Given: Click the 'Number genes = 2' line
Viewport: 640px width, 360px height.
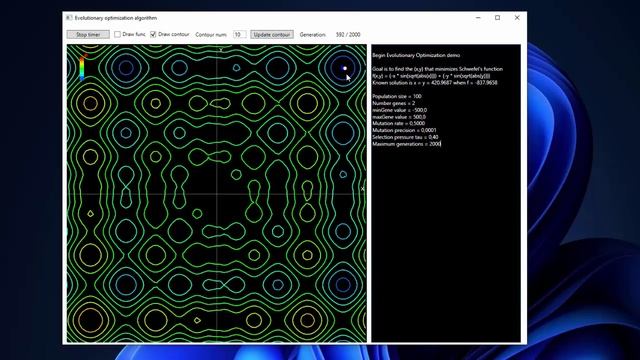Looking at the screenshot, I should click(393, 103).
